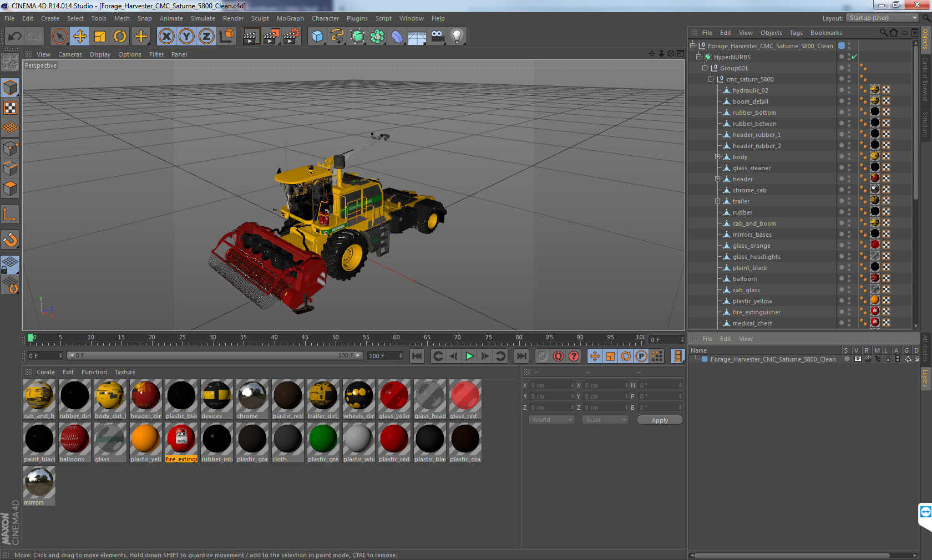
Task: Open the MoGraph menu
Action: (290, 18)
